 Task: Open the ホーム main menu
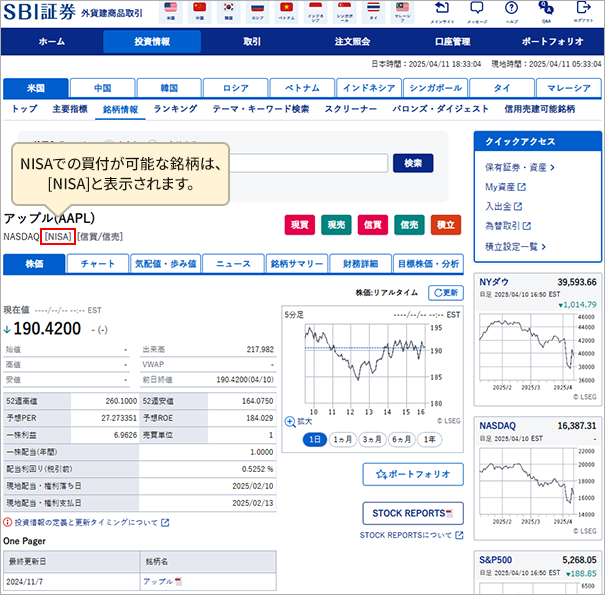pyautogui.click(x=52, y=42)
